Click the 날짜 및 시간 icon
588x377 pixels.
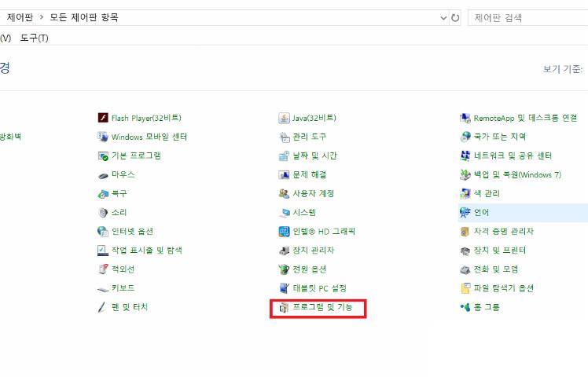point(284,156)
